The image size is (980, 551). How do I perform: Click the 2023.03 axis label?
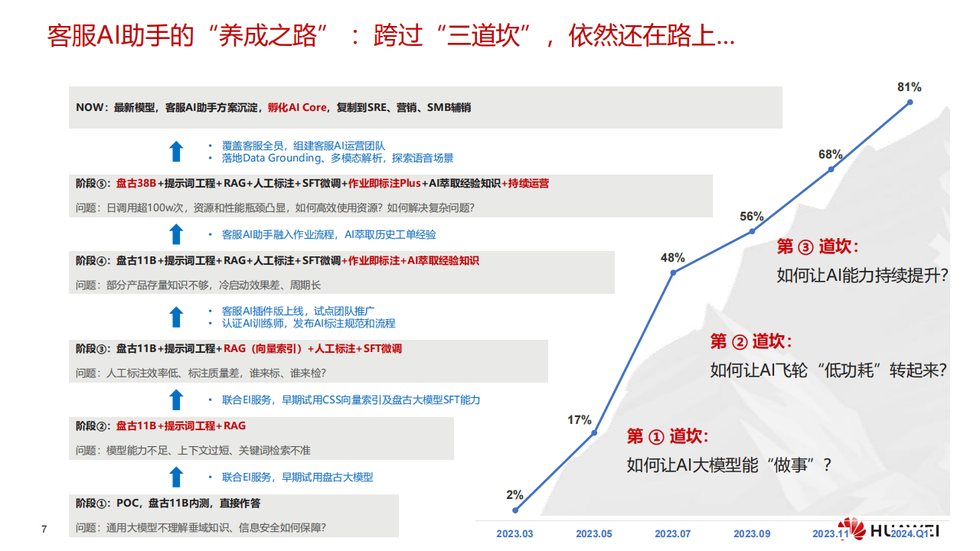tap(514, 533)
